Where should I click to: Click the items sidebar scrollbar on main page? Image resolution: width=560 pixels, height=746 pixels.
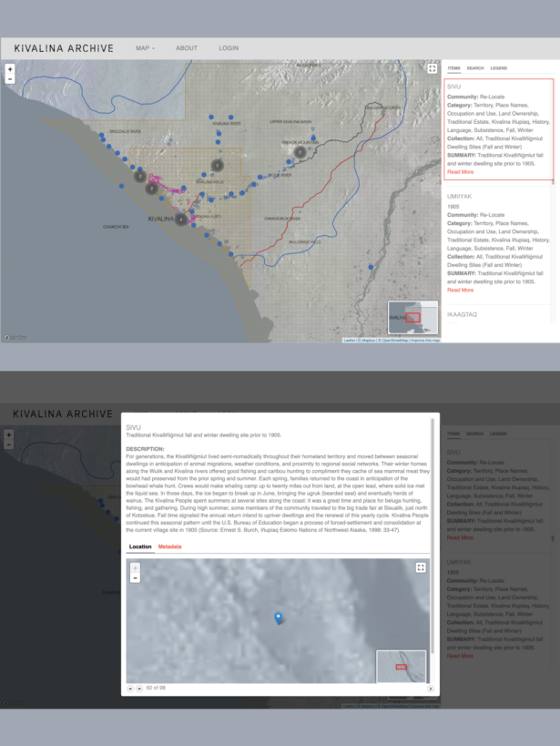click(x=553, y=182)
